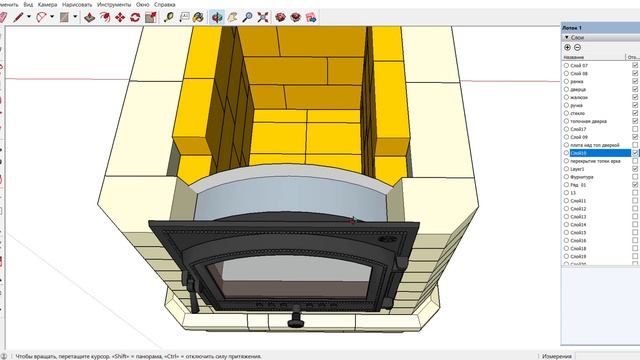The width and height of the screenshot is (640, 360).
Task: Select the Слой15 layer name
Action: (x=578, y=233)
